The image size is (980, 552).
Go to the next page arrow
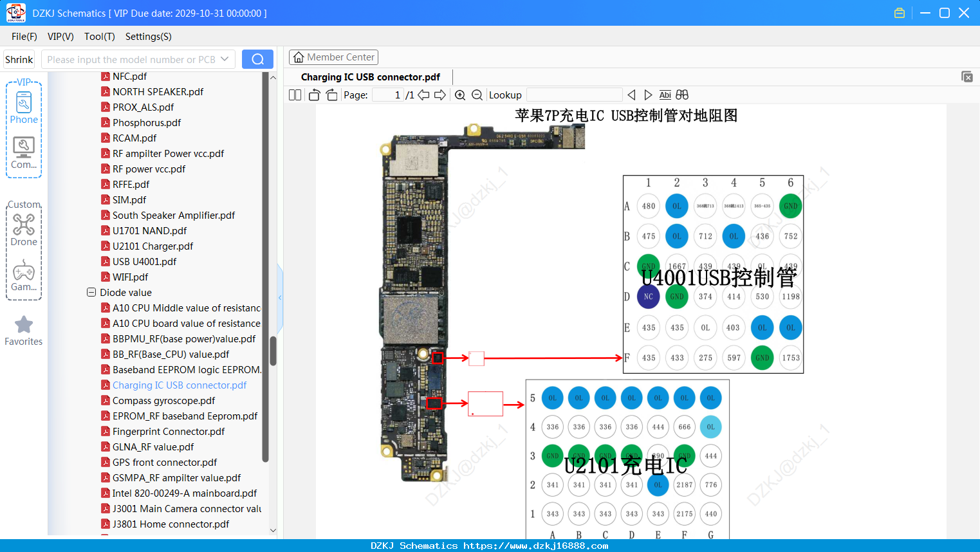(x=440, y=95)
